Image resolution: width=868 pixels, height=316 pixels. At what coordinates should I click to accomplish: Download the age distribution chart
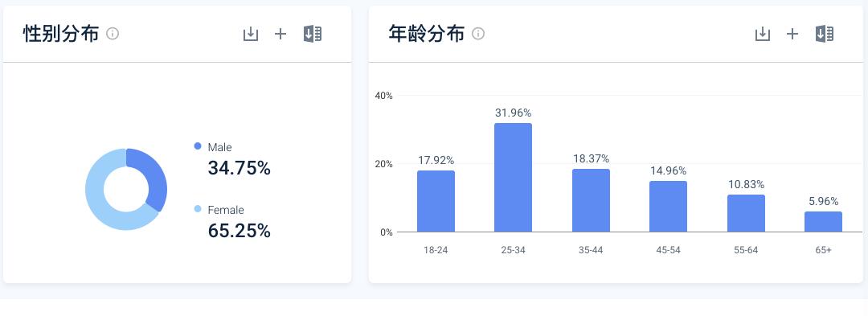pyautogui.click(x=763, y=34)
